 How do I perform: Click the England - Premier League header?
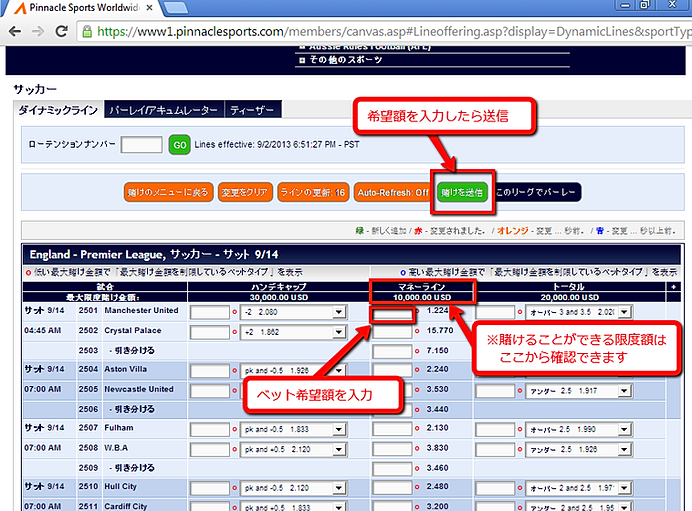point(154,255)
